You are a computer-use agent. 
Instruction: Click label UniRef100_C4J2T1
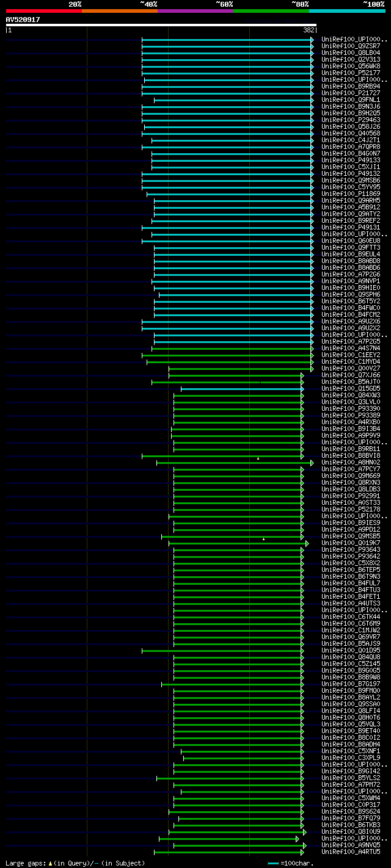pyautogui.click(x=351, y=140)
